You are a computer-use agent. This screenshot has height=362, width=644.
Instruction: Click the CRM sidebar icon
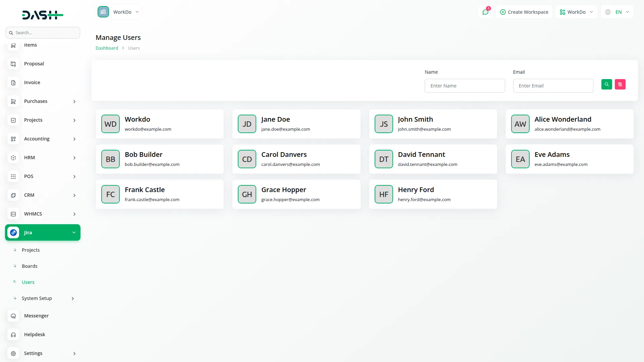coord(13,195)
